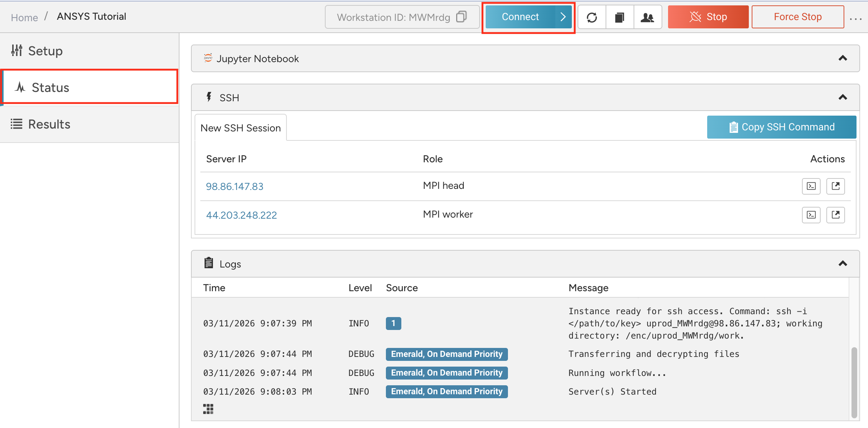This screenshot has height=428, width=868.
Task: Click Copy SSH Command button
Action: click(x=781, y=127)
